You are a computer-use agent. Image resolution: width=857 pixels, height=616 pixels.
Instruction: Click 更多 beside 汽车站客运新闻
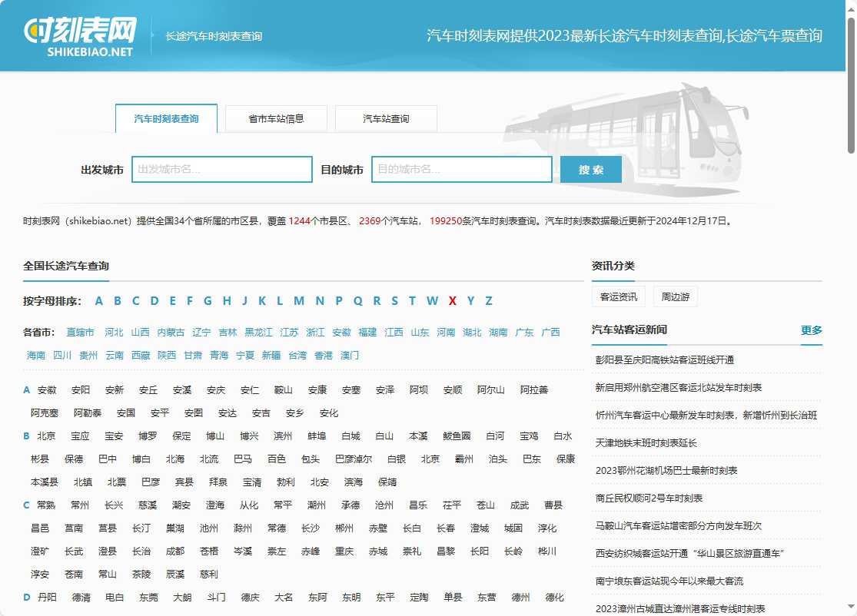[x=811, y=330]
